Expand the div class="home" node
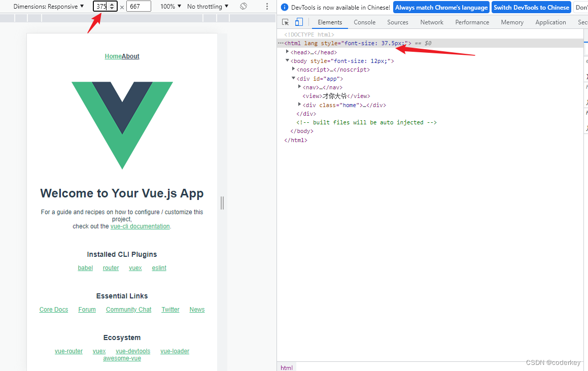 tap(299, 104)
